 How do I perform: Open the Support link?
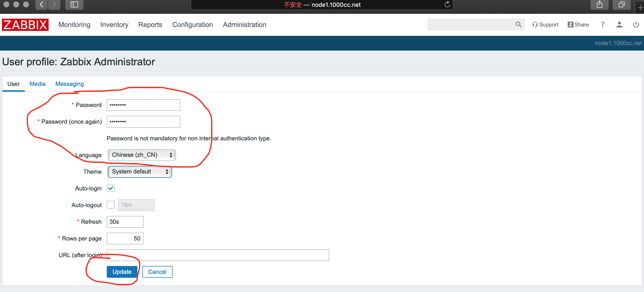pos(545,25)
